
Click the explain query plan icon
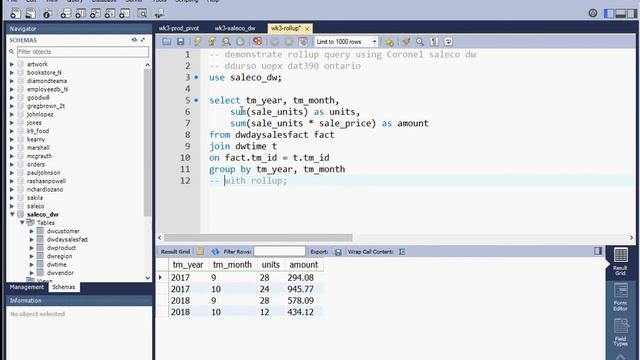226,42
